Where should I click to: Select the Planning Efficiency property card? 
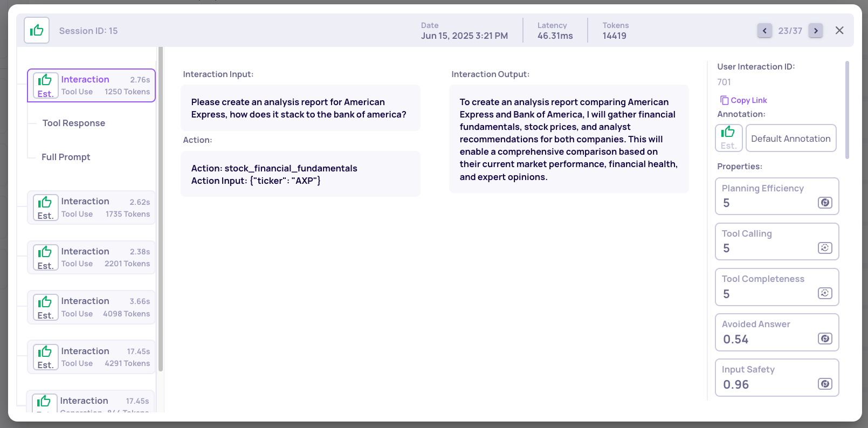pos(777,196)
